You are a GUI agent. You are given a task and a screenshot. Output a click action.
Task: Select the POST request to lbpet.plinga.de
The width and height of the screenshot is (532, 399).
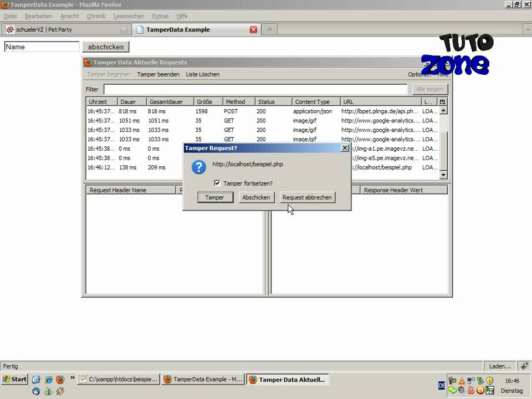[x=263, y=111]
